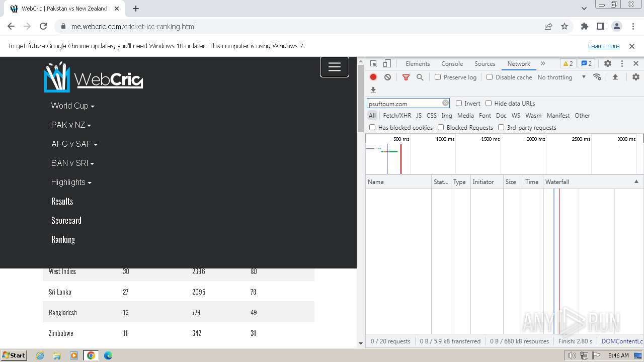
Task: Toggle the network filter funnel icon
Action: point(406,77)
